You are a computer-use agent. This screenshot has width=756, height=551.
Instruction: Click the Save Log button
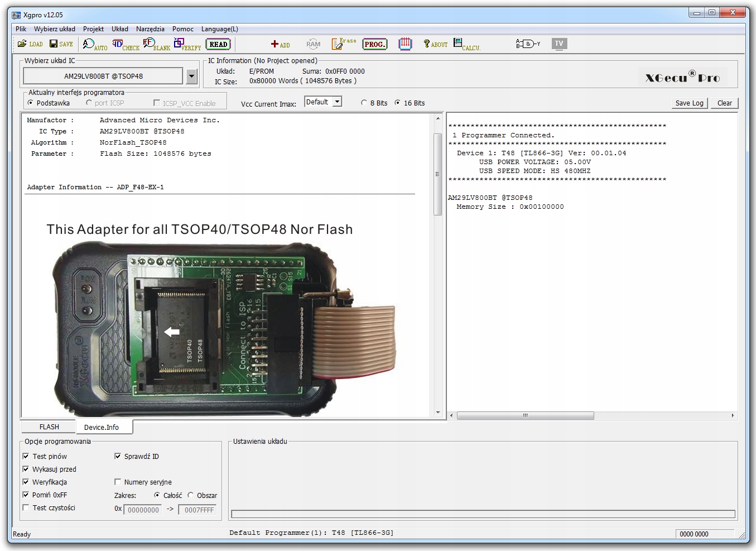coord(689,103)
